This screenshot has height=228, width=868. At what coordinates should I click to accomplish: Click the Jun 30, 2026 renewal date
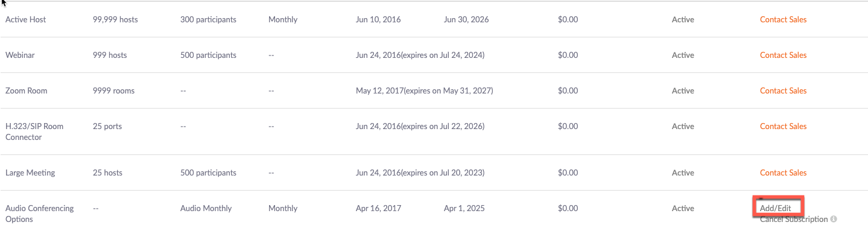[x=466, y=19]
